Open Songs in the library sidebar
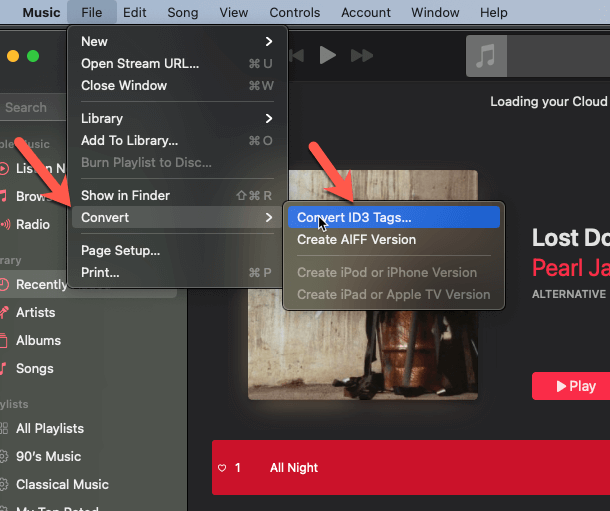This screenshot has height=511, width=610. 35,368
